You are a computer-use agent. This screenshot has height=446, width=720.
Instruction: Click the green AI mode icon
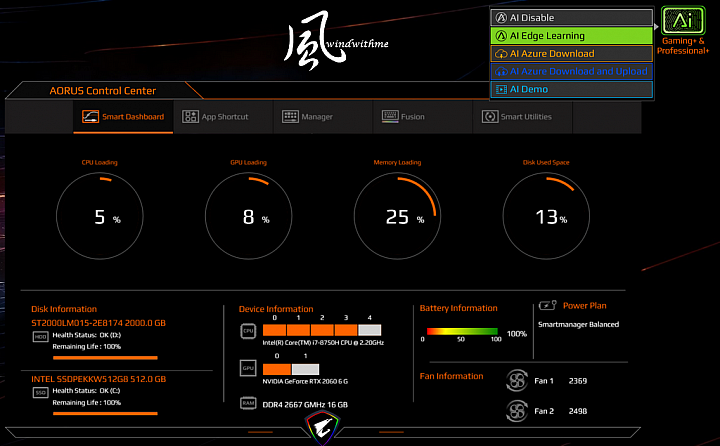(x=683, y=21)
